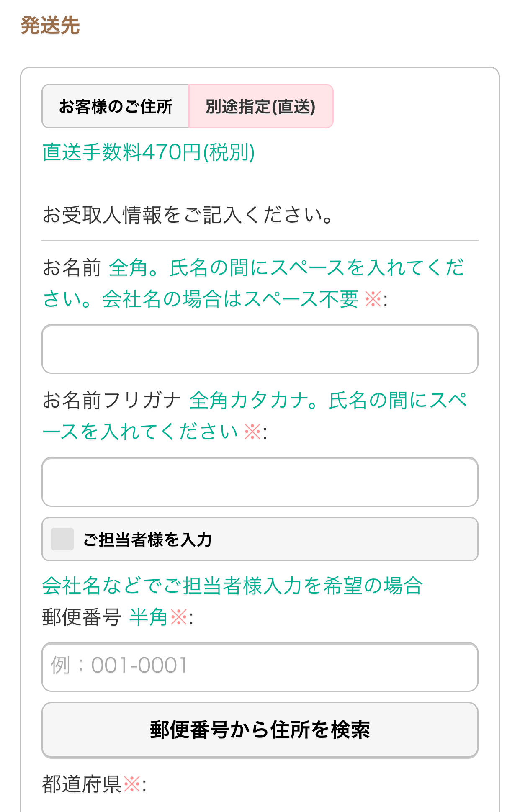Select the お客様のご住所 tab
The height and width of the screenshot is (812, 520).
point(116,106)
